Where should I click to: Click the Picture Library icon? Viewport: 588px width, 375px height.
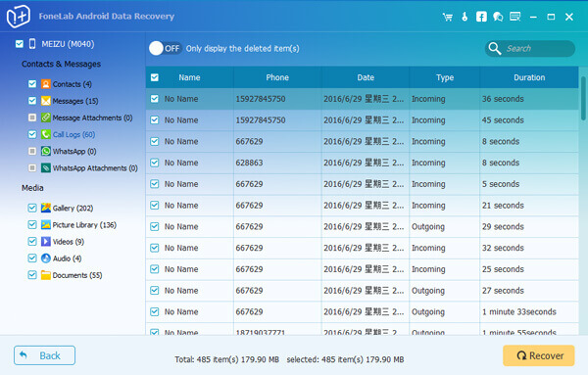coord(46,225)
